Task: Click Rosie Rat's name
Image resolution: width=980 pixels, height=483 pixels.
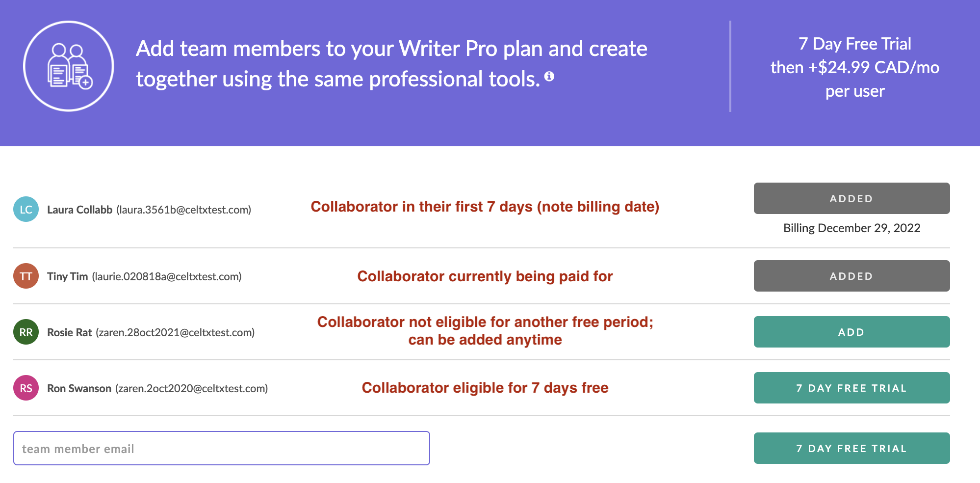Action: click(x=70, y=332)
